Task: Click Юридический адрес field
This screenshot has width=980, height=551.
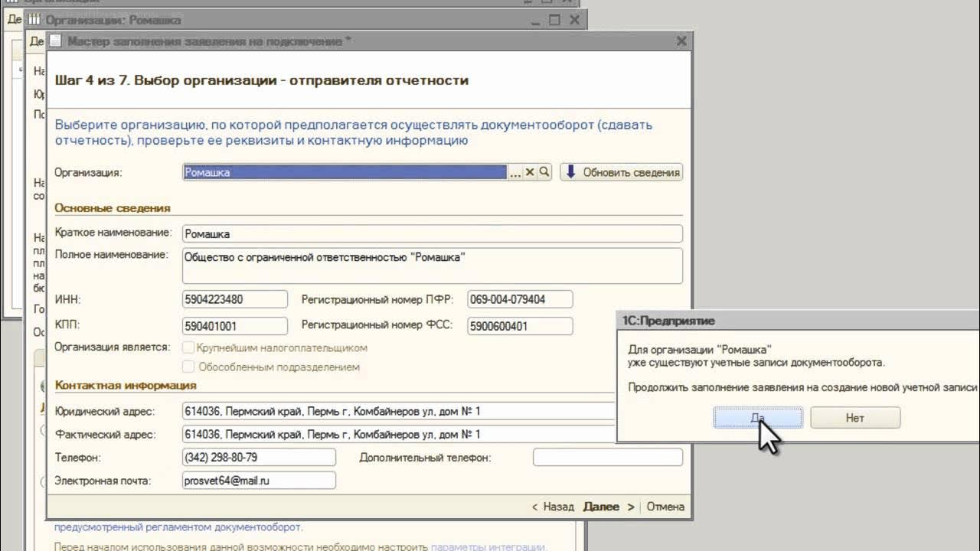Action: pos(400,412)
